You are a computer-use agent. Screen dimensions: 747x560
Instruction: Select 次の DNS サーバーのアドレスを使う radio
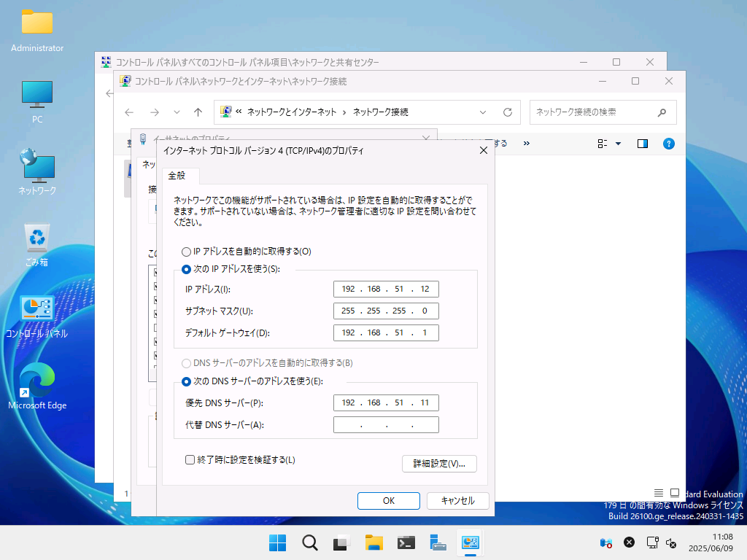pyautogui.click(x=186, y=381)
